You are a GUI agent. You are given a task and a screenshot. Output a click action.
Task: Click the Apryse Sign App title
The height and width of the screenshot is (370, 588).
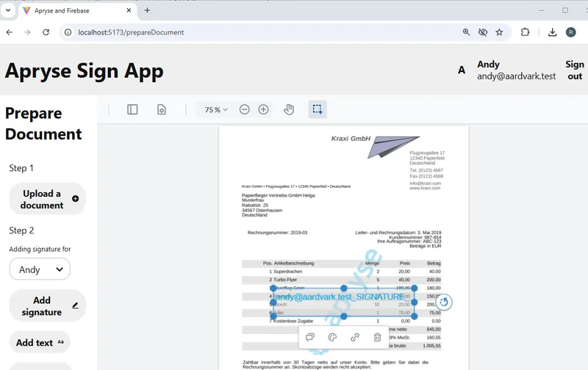84,70
